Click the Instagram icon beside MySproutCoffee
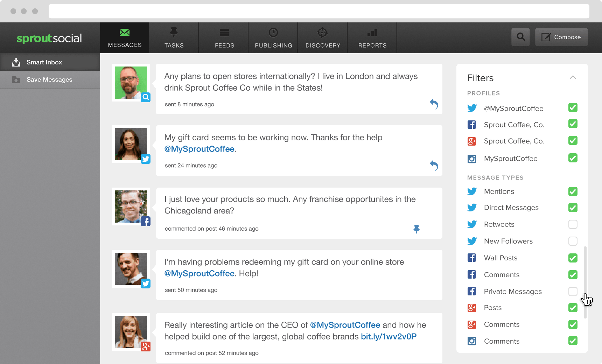 472,159
